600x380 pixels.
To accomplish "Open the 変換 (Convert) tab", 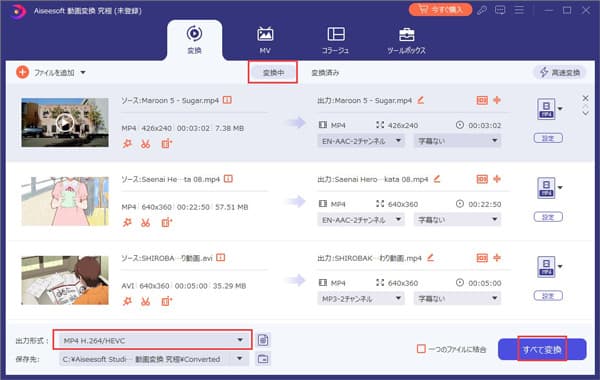I will tap(194, 40).
